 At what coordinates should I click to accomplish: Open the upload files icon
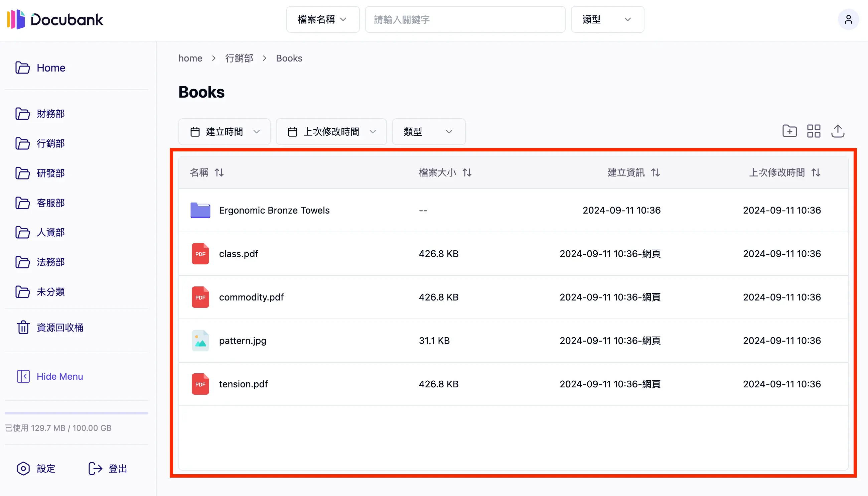(x=838, y=131)
